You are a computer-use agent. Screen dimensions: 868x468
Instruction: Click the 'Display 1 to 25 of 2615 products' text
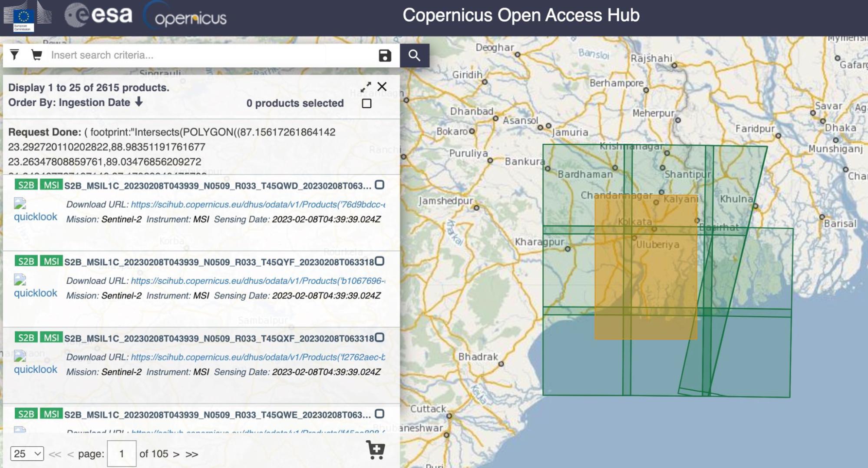[x=89, y=87]
